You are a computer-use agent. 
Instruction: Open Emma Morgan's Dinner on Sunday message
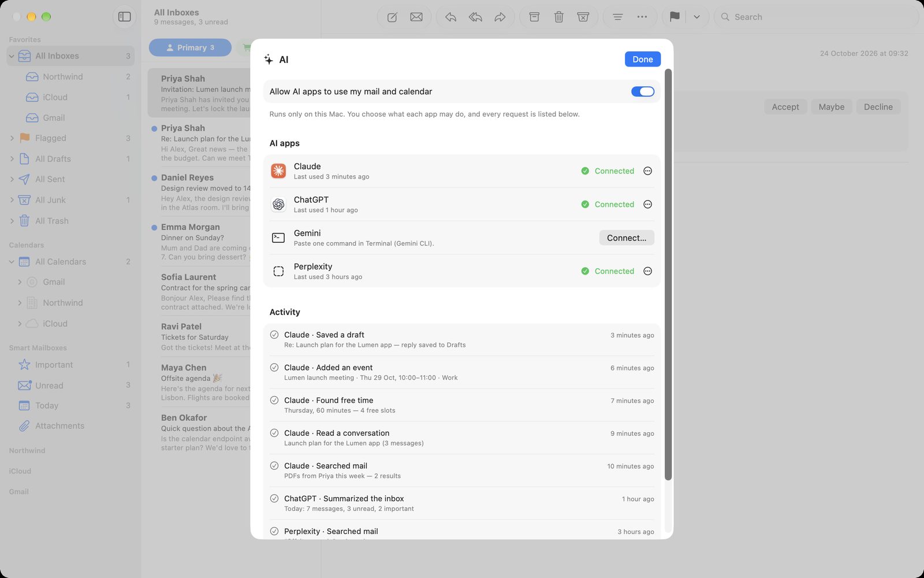(199, 242)
